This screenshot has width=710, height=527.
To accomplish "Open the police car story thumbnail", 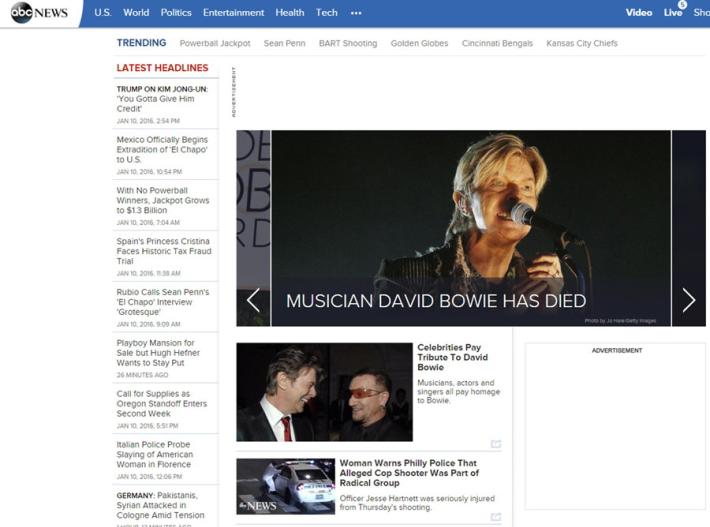I will 285,486.
